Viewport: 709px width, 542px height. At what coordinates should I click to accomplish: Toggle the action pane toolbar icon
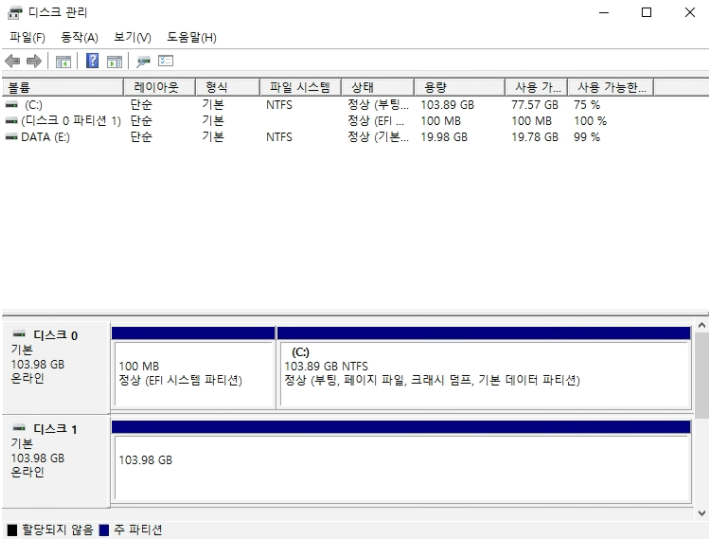(114, 61)
